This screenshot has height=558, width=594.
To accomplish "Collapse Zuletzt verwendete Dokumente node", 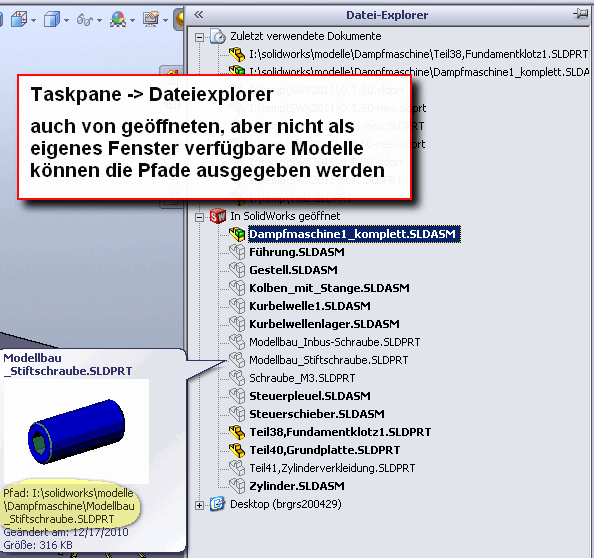I will coord(199,37).
